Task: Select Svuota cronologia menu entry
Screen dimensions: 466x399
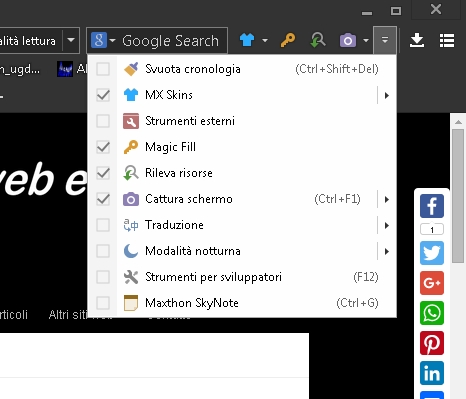Action: tap(242, 69)
